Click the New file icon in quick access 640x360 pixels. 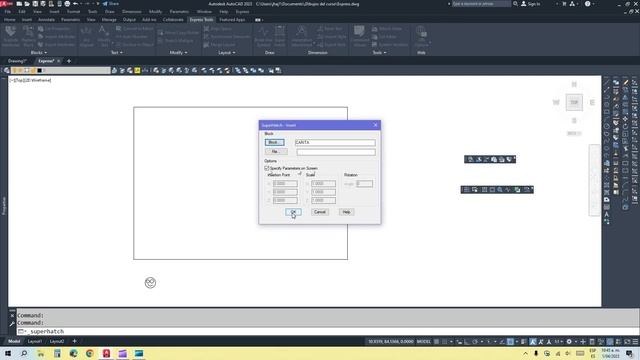tap(19, 4)
